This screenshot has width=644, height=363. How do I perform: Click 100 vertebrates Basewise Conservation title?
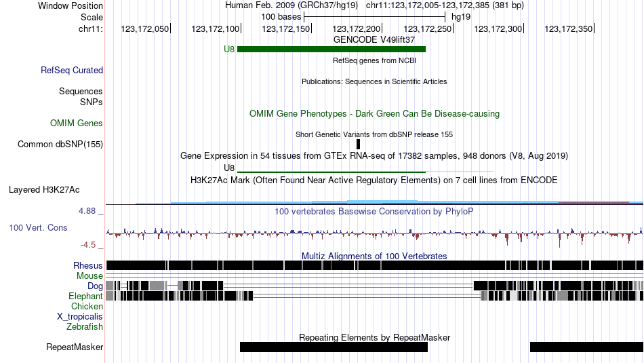(374, 211)
